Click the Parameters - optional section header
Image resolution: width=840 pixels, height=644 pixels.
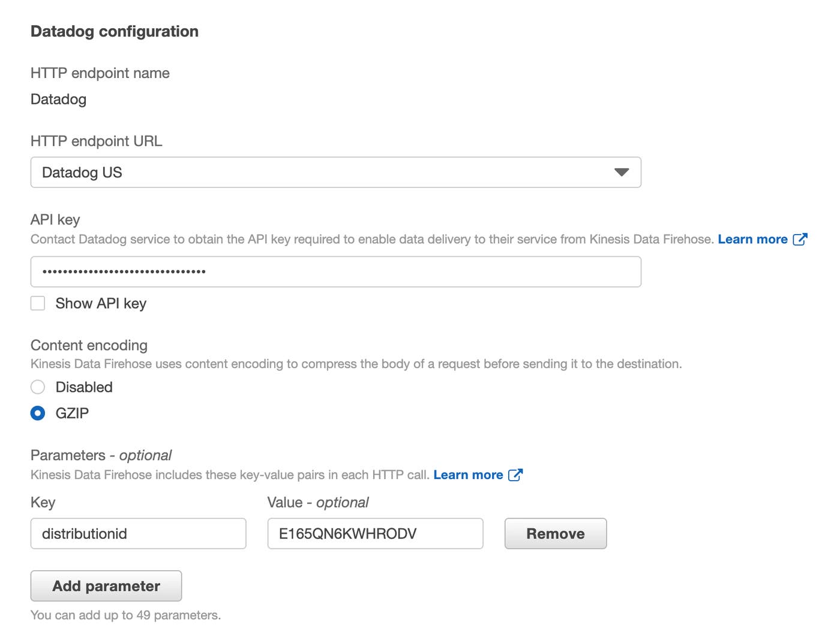101,455
